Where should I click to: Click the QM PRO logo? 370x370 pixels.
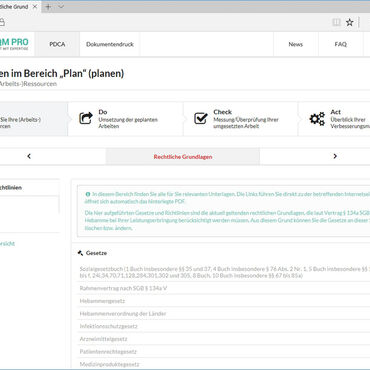click(14, 44)
